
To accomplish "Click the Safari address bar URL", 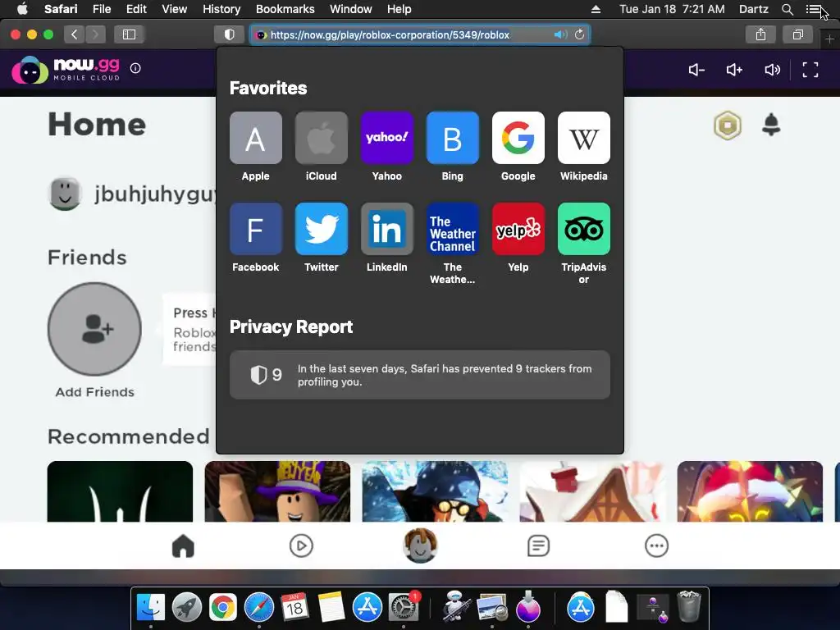I will 390,34.
